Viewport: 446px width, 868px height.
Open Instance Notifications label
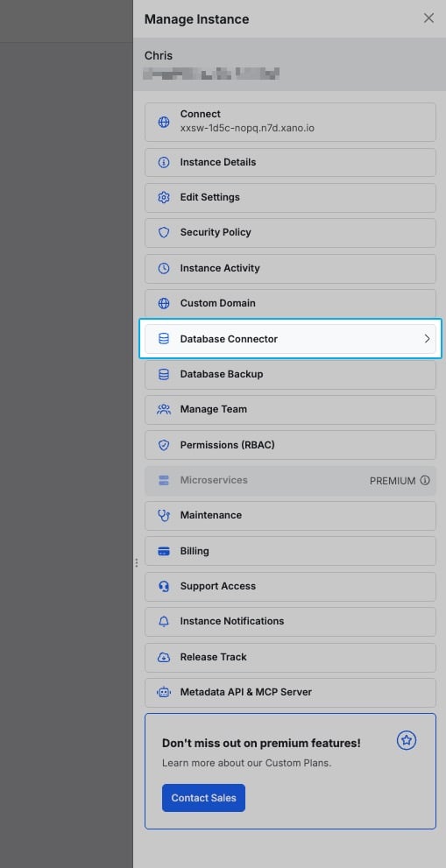[232, 622]
